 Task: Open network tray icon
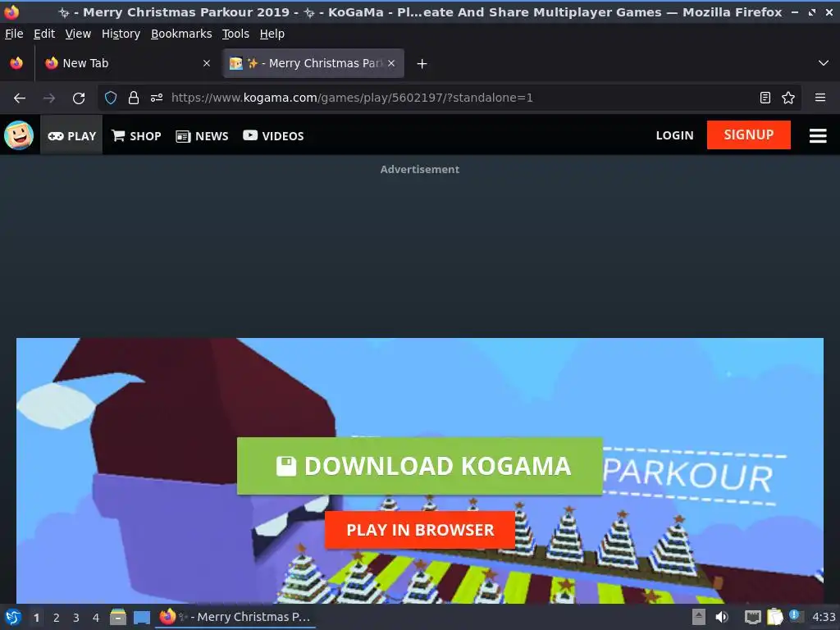click(x=753, y=618)
